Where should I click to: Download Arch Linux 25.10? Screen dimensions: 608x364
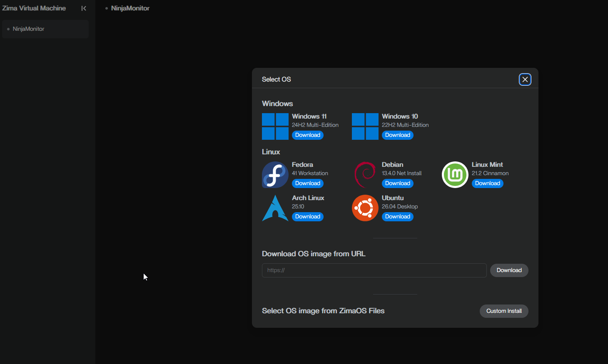(x=308, y=217)
